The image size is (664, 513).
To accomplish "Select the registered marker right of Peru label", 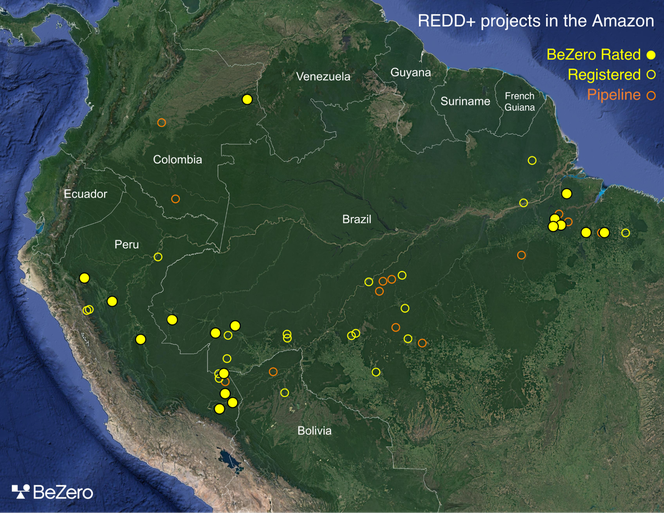I will click(x=158, y=257).
